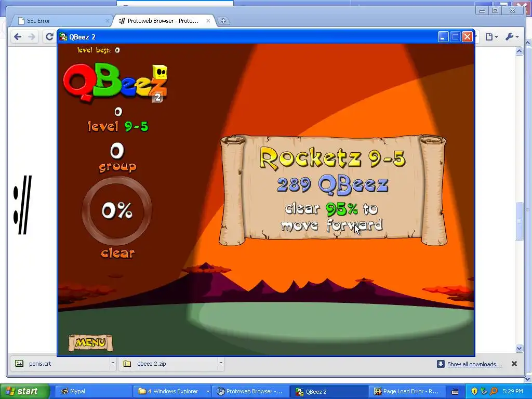This screenshot has height=399, width=532.
Task: Close the Protoweb Browser tab
Action: click(208, 21)
